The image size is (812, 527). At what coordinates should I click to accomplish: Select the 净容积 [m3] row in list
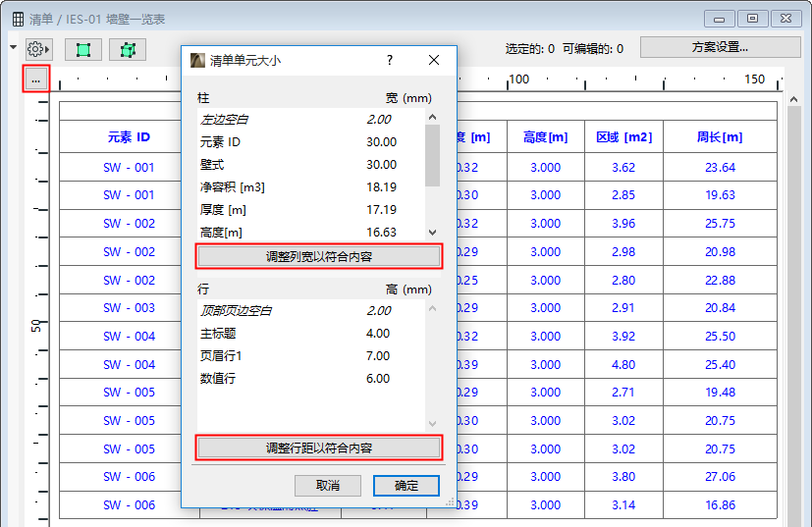coord(311,186)
